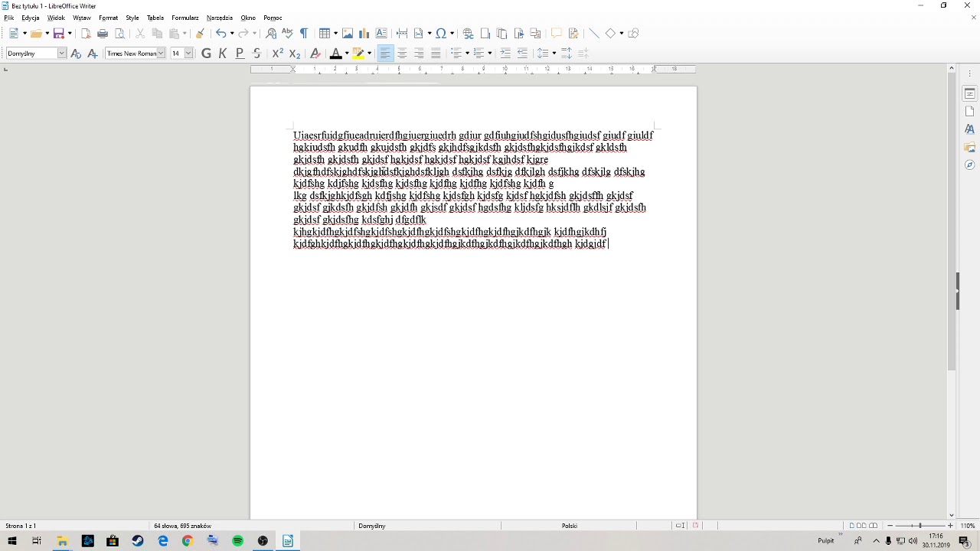Toggle italic formatting (K button)
The image size is (980, 551).
click(x=223, y=54)
